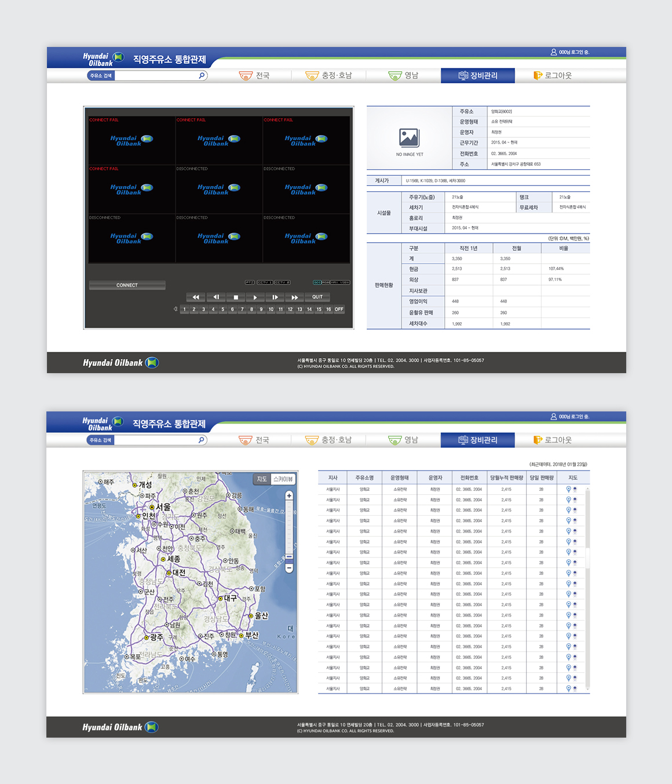Screen dimensions: 672x784
Task: Click the speaker volume icon beside the channel numbers
Action: [x=176, y=309]
